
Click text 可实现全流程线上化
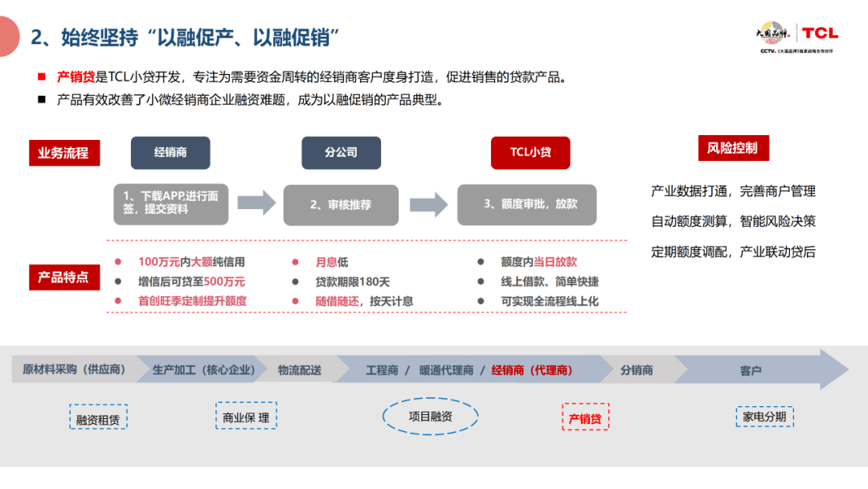tap(550, 302)
